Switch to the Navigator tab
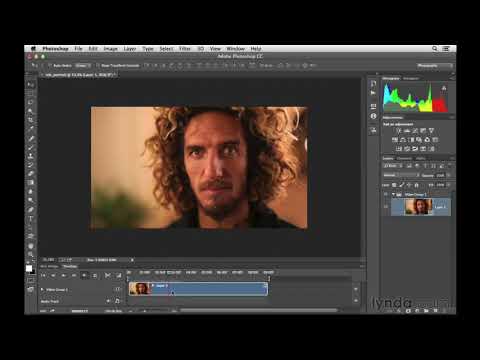This screenshot has height=360, width=480. click(411, 78)
